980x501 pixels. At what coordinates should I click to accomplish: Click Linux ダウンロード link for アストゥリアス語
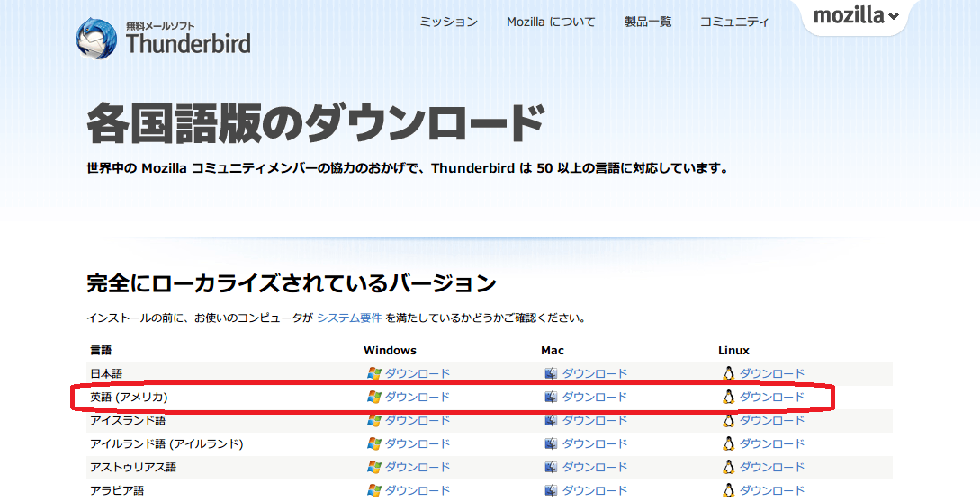coord(772,467)
